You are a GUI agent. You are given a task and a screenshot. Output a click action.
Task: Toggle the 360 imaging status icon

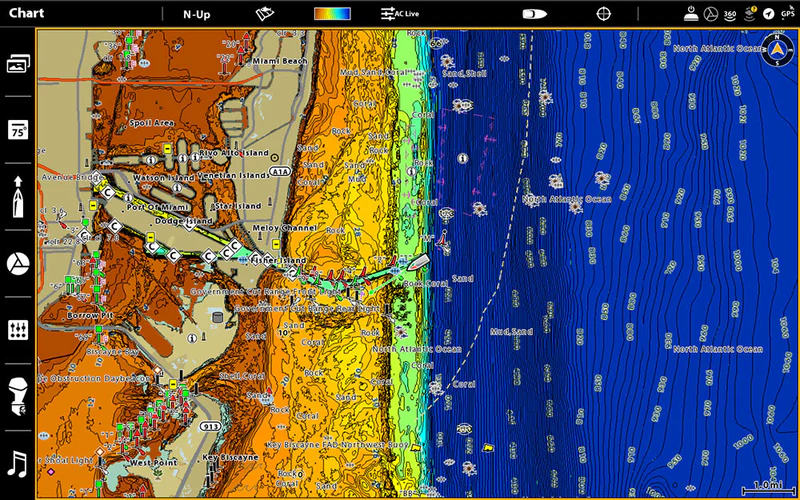point(730,14)
